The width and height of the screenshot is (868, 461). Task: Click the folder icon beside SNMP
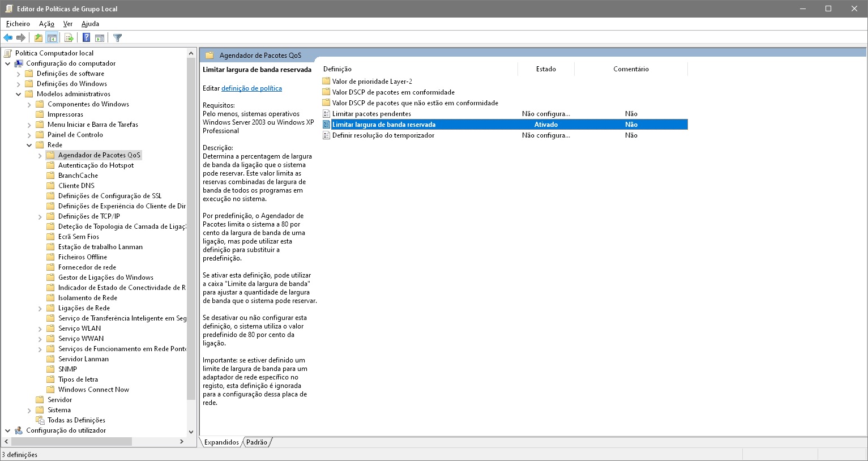[50, 369]
